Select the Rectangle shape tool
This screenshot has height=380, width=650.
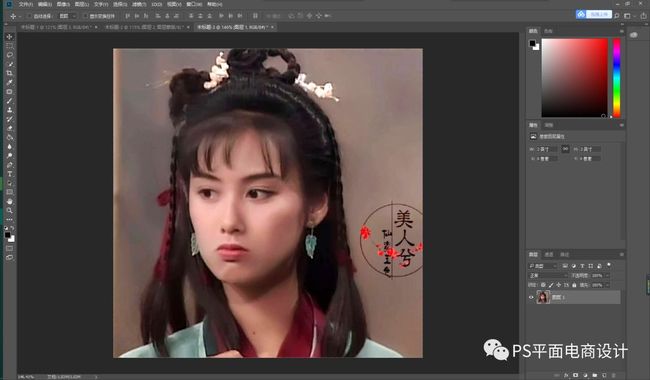click(9, 192)
